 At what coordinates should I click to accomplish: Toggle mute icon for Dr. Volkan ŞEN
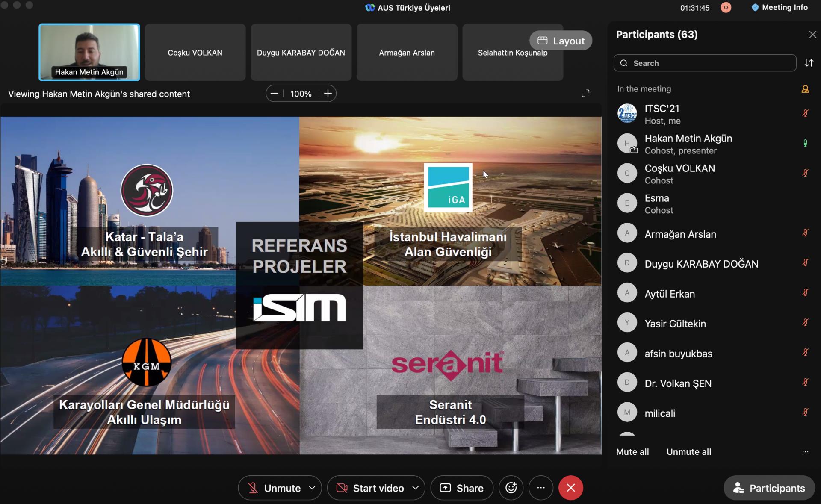(x=805, y=383)
